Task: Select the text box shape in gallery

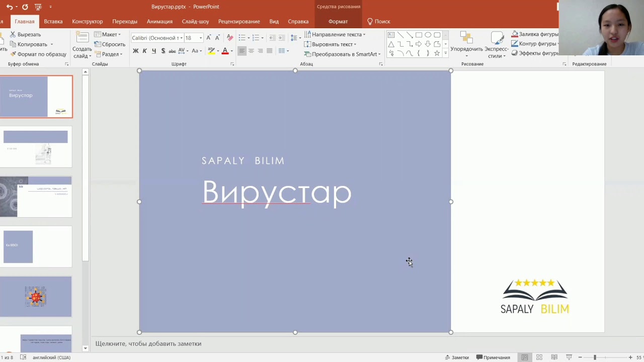Action: tap(391, 35)
